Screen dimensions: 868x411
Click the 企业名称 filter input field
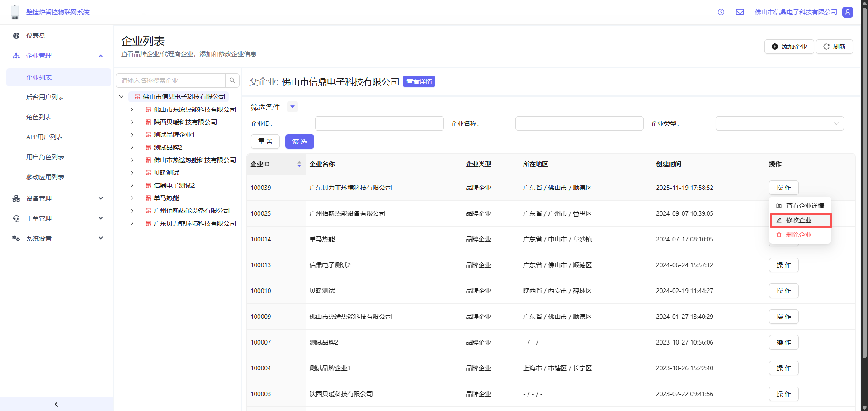pos(579,123)
